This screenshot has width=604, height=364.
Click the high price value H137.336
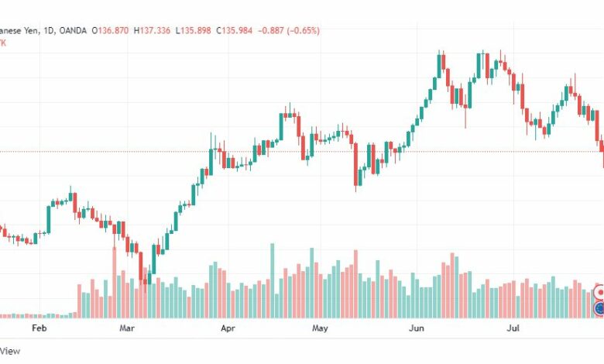click(x=152, y=30)
